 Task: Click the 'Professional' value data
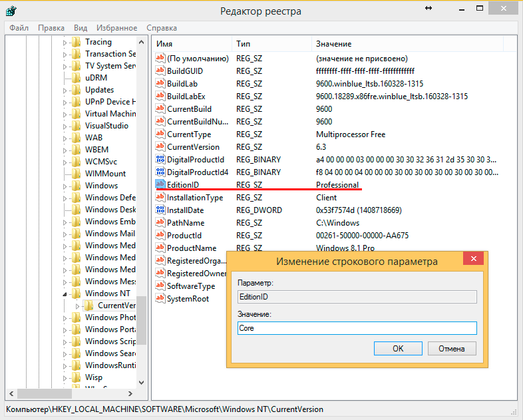point(337,185)
